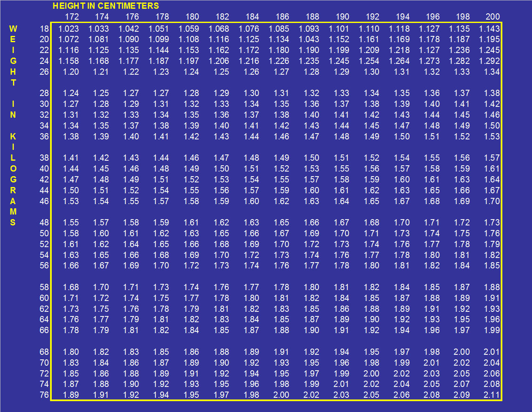The image size is (532, 412).
Task: Select the weight row label 18
Action: 44,29
